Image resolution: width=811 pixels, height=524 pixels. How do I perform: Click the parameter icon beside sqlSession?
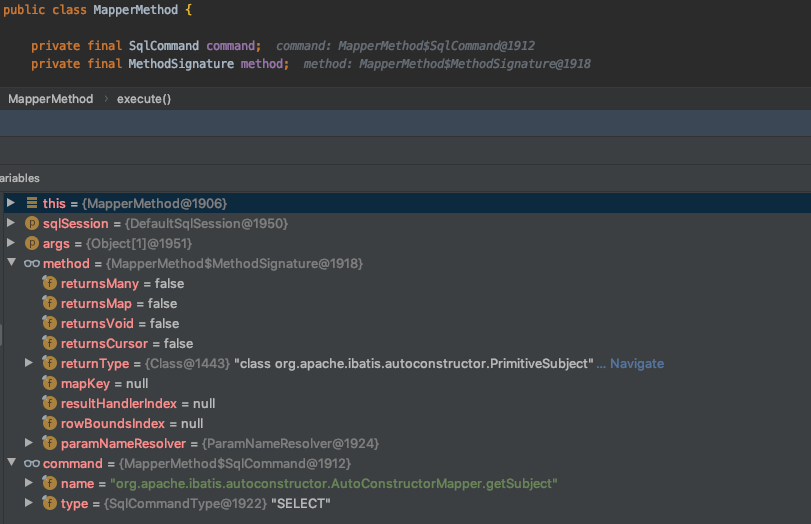32,223
